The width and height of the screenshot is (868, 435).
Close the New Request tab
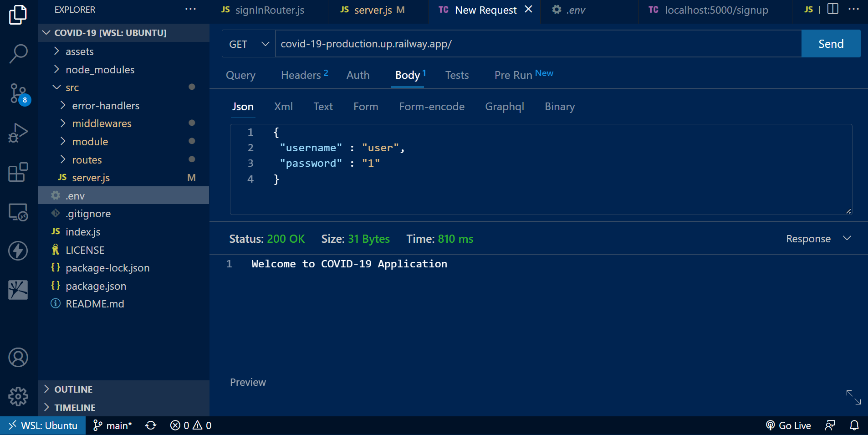click(x=528, y=10)
